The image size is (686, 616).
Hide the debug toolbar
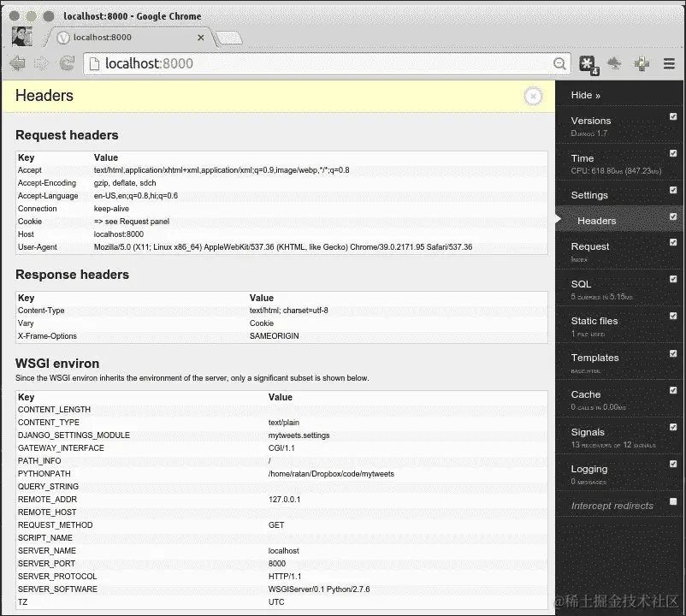click(585, 95)
